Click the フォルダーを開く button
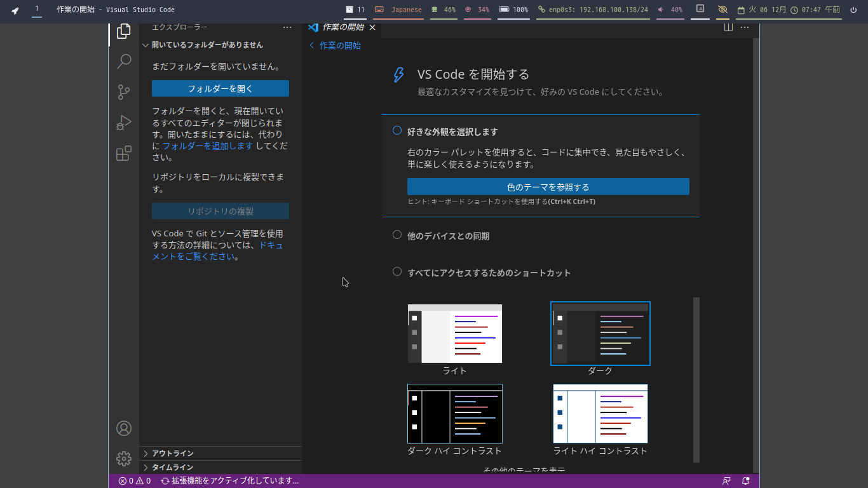Image resolution: width=868 pixels, height=488 pixels. coord(220,88)
